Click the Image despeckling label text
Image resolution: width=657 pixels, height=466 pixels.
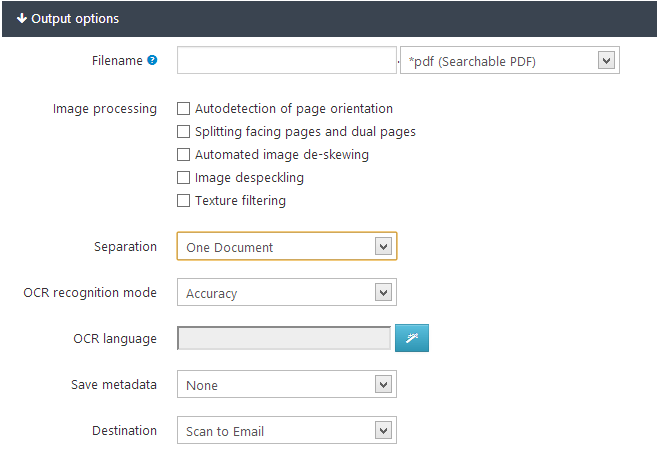[x=249, y=178]
